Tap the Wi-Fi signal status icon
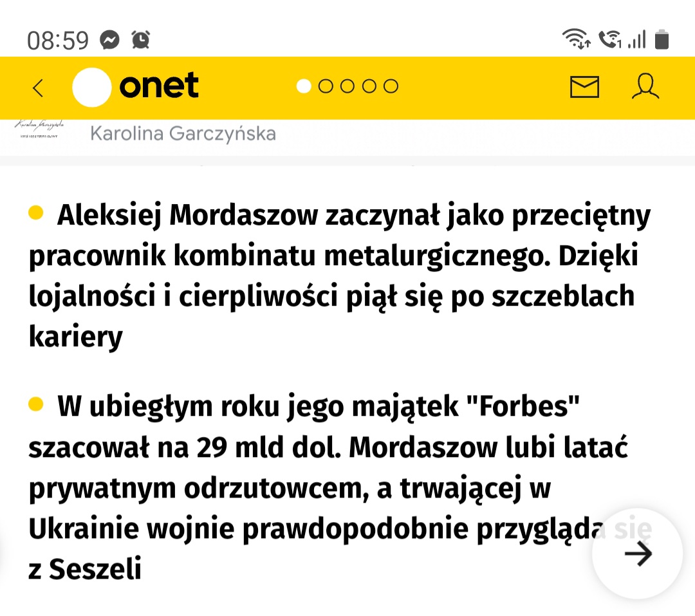Viewport: 695px width, 616px height. 576,39
